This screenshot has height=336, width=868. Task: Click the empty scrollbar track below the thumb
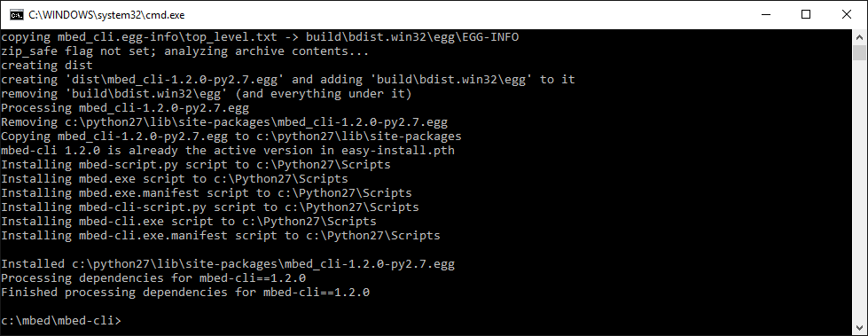click(860, 190)
